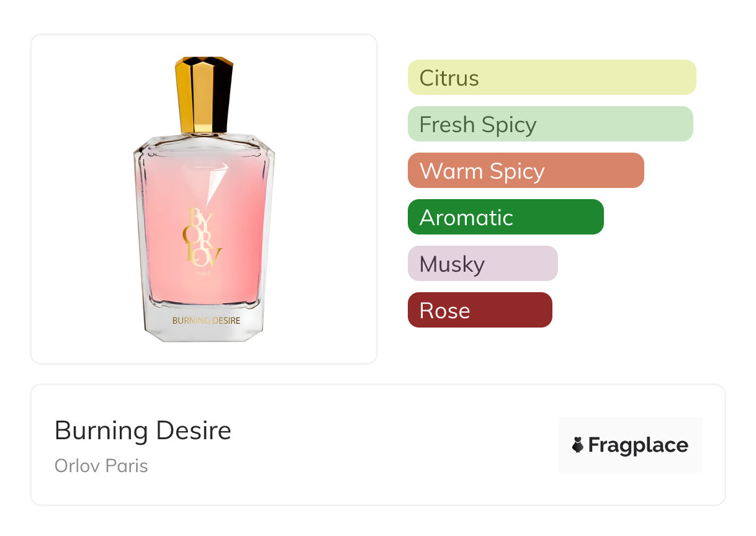Open the Burning Desire title link
Viewport: 756px width, 536px height.
pyautogui.click(x=143, y=430)
